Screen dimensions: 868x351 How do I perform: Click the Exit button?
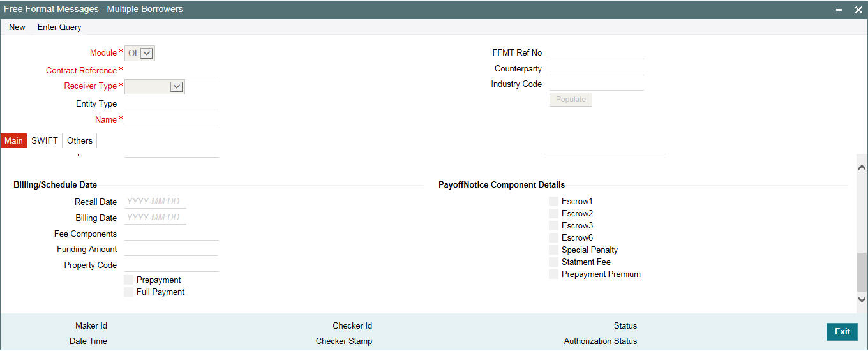tap(842, 332)
